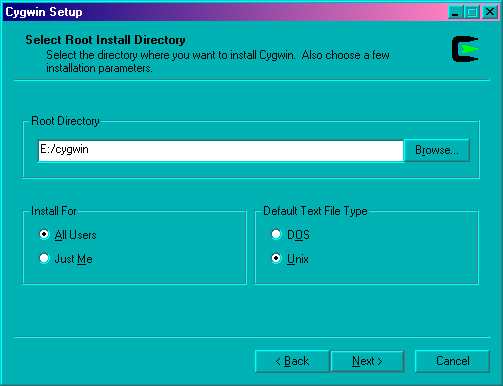The height and width of the screenshot is (386, 503).
Task: Click the maximize button in title bar
Action: 472,12
